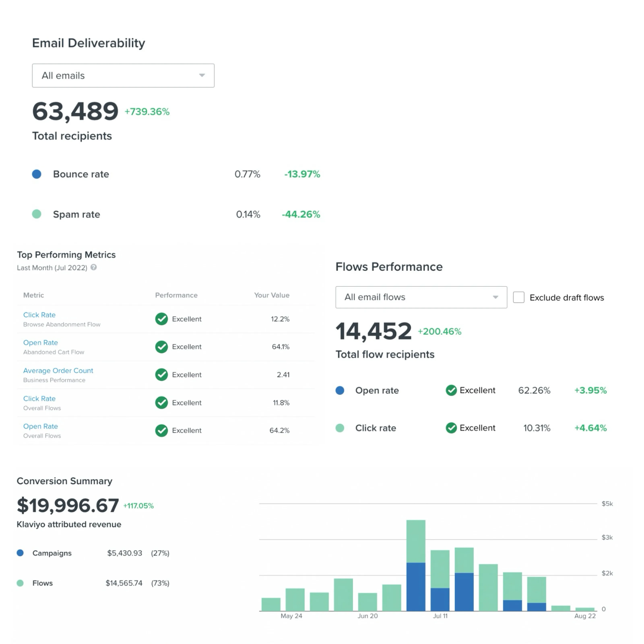This screenshot has height=644, width=644.
Task: Click the help icon beside Last Month
Action: pos(94,267)
